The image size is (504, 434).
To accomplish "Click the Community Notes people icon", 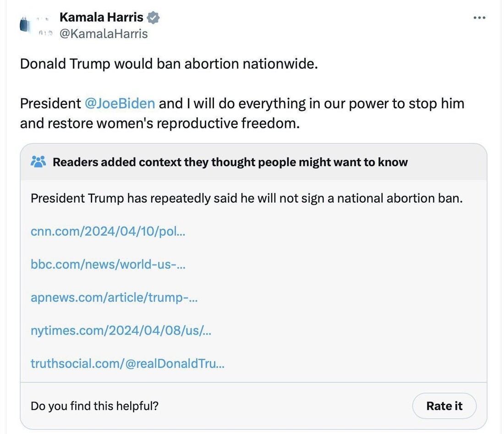I will 38,162.
